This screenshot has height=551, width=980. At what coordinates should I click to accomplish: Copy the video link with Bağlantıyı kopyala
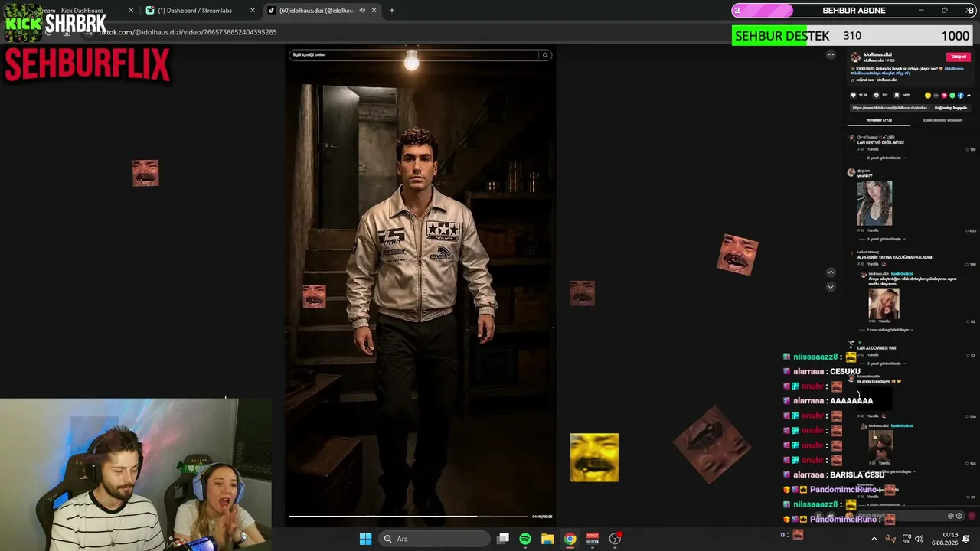point(951,108)
